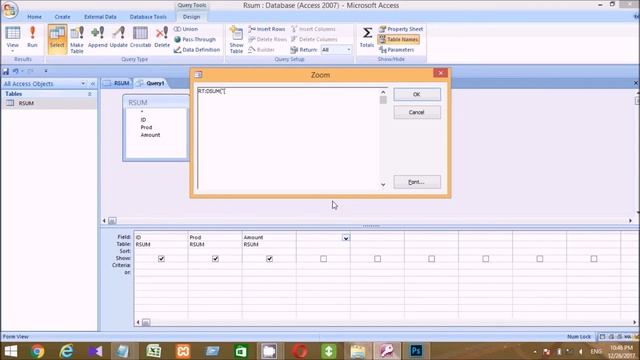Click Insert Rows in Query Setup
The width and height of the screenshot is (640, 360).
tap(267, 29)
